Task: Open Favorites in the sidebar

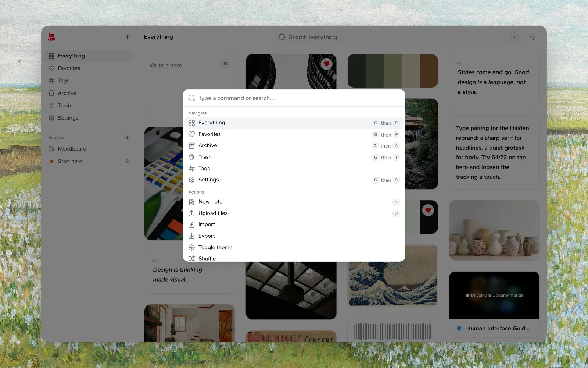Action: 89,68
